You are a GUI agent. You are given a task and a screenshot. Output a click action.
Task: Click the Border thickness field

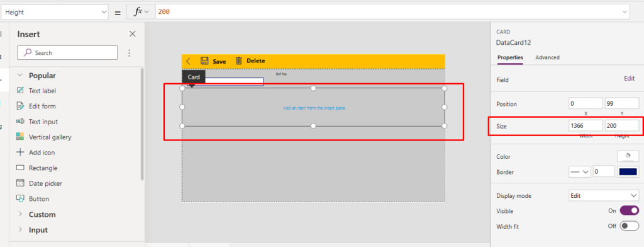[604, 172]
